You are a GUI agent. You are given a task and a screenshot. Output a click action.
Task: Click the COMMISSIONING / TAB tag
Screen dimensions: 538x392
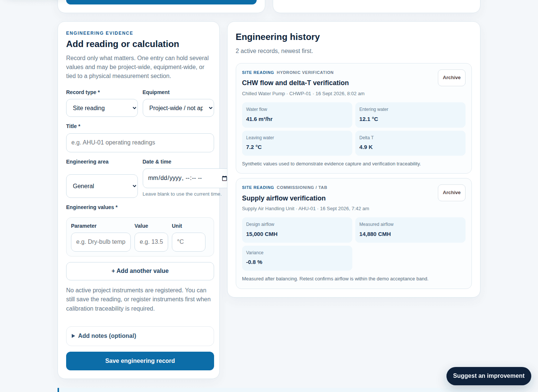pyautogui.click(x=302, y=187)
